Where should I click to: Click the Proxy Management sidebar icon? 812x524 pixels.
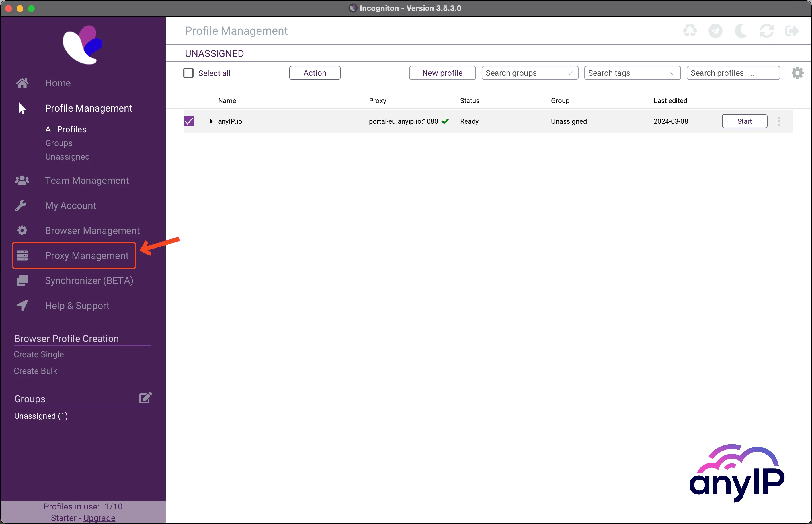[x=21, y=255]
